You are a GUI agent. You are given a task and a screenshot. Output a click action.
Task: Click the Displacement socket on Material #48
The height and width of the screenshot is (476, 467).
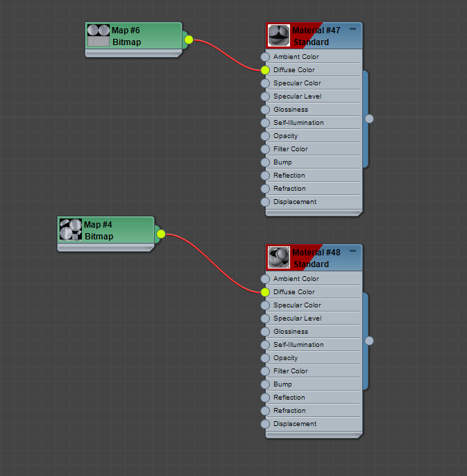265,424
